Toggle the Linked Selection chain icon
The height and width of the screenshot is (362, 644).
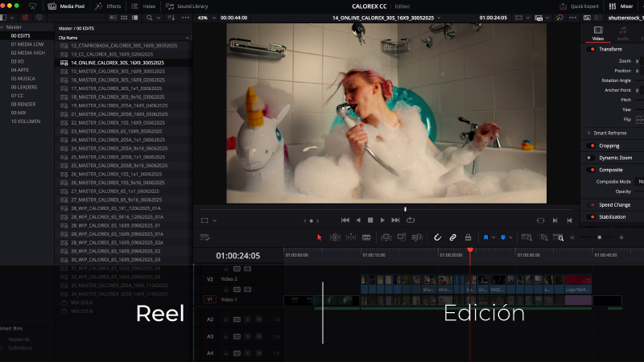point(452,237)
